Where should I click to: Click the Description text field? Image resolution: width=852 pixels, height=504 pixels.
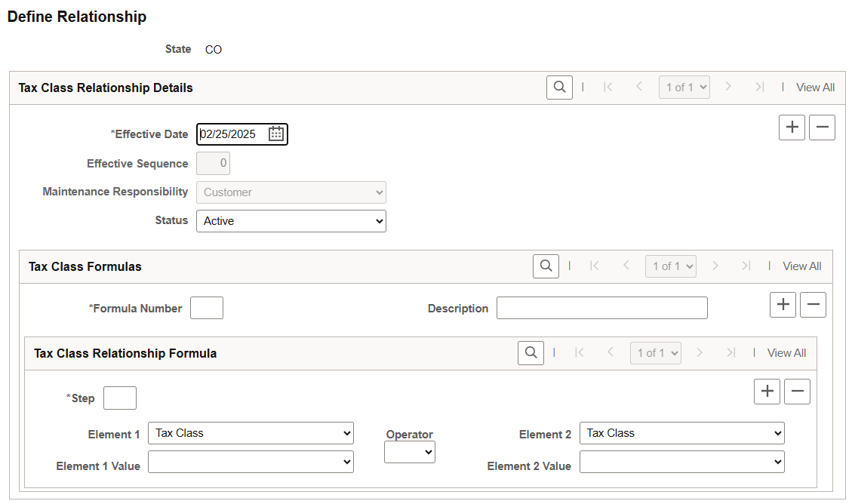tap(602, 308)
